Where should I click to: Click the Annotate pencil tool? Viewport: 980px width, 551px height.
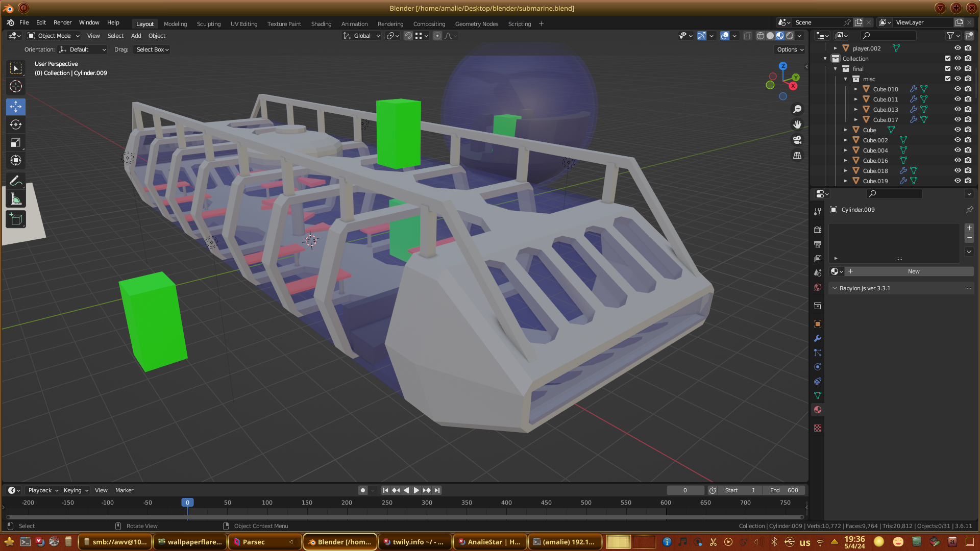tap(16, 181)
